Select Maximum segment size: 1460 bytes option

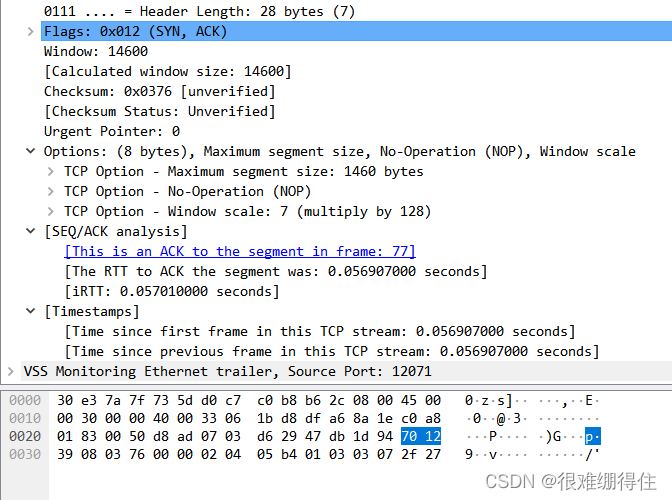pyautogui.click(x=243, y=171)
